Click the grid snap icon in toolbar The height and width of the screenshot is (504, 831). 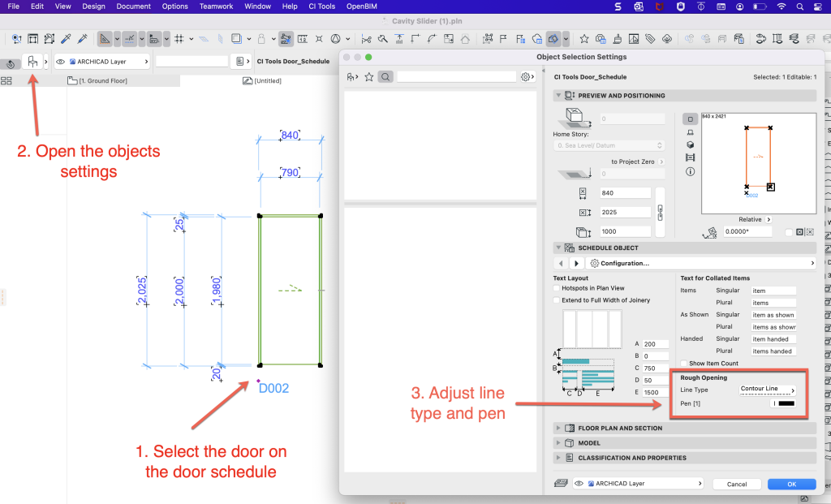tap(179, 39)
